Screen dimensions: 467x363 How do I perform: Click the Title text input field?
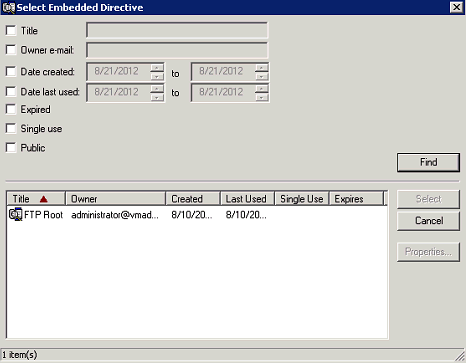pos(177,30)
